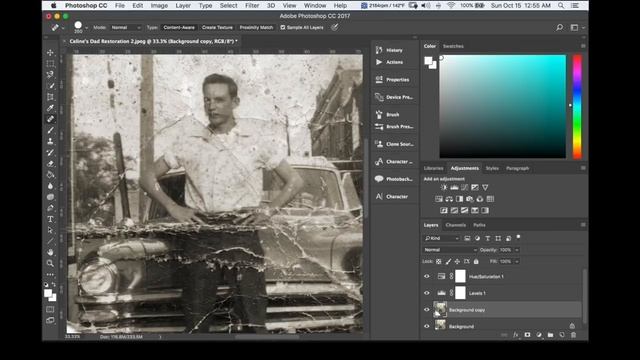Hide the Background layer
This screenshot has height=360, width=640.
coord(427,326)
